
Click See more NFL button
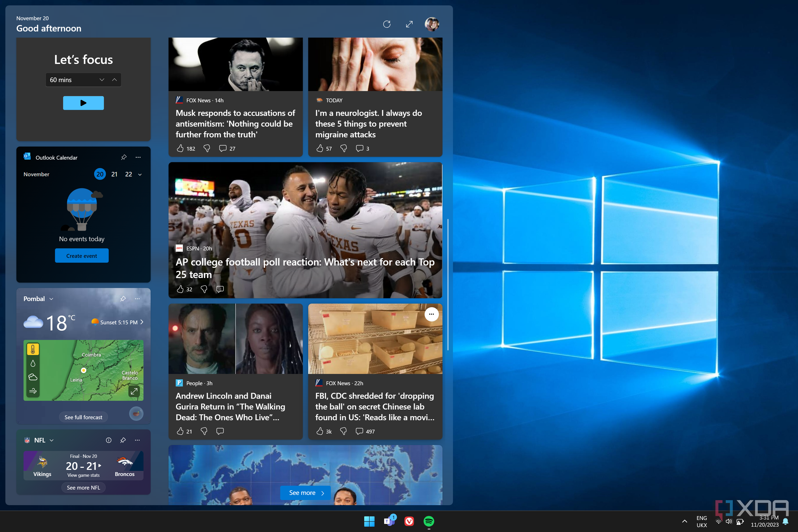83,487
